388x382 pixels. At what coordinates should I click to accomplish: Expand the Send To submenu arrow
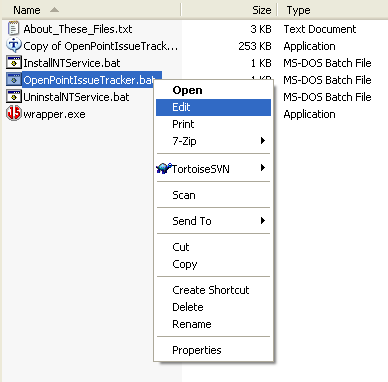click(263, 220)
